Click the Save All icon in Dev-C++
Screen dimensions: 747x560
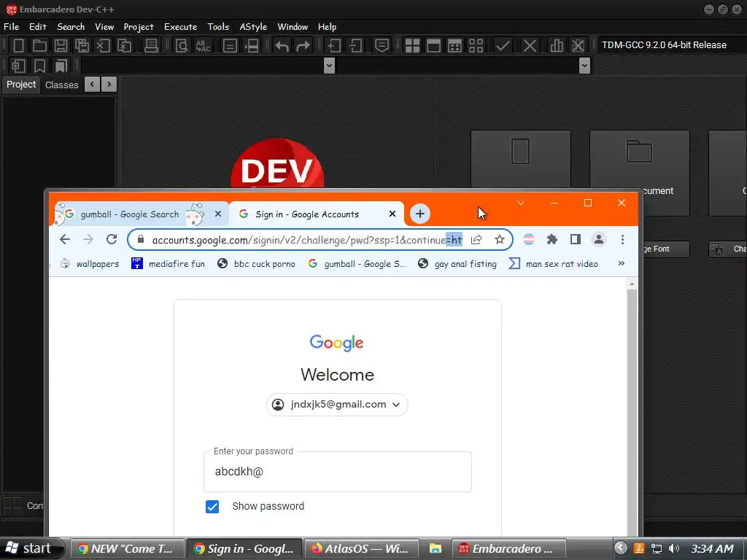tap(82, 46)
